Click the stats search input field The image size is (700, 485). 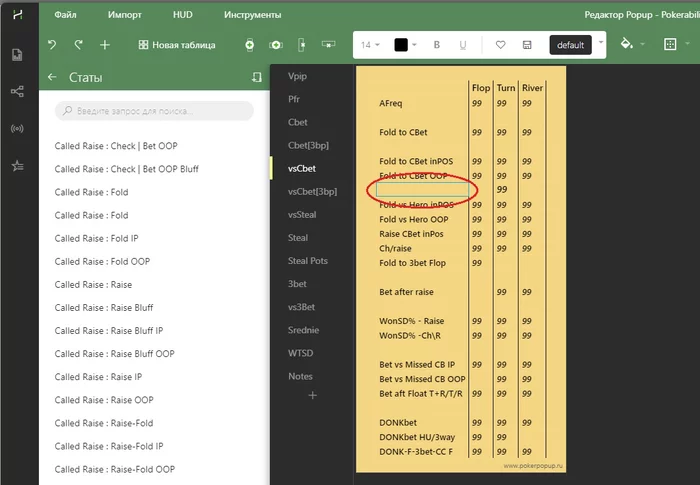pos(154,111)
